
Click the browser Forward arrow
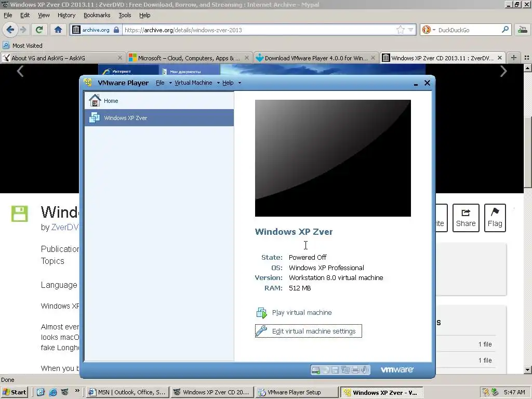click(23, 30)
